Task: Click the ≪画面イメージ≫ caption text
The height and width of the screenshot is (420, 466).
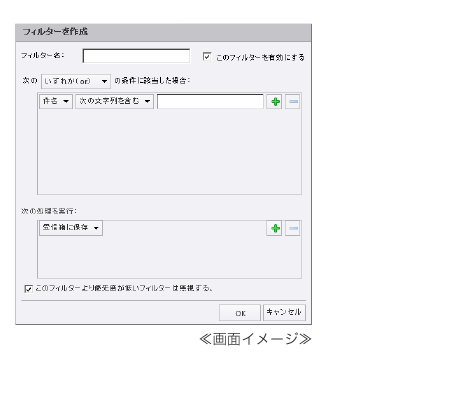Action: pos(255,339)
